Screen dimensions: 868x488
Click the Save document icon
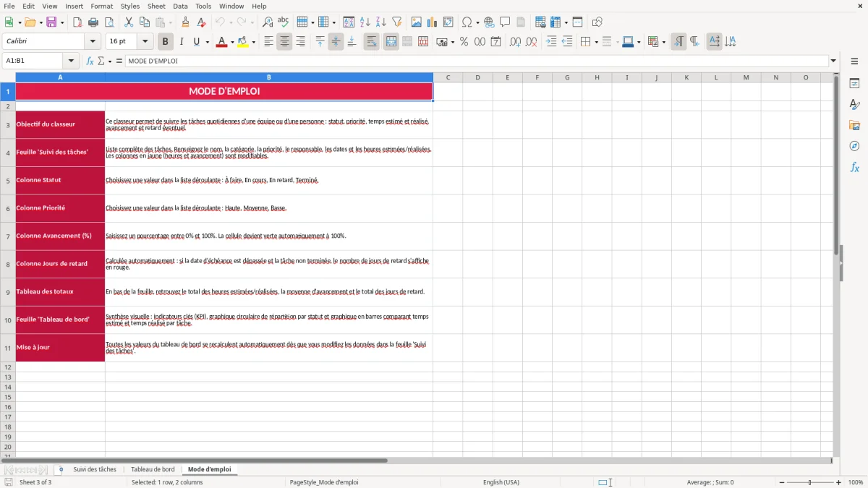51,22
